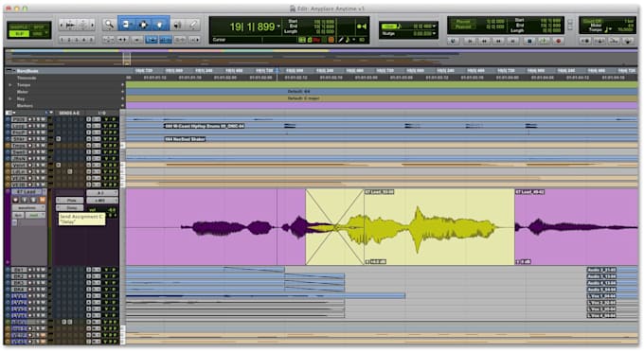Toggle Link Track and Edit Selection
This screenshot has width=644, height=353.
coord(166,40)
